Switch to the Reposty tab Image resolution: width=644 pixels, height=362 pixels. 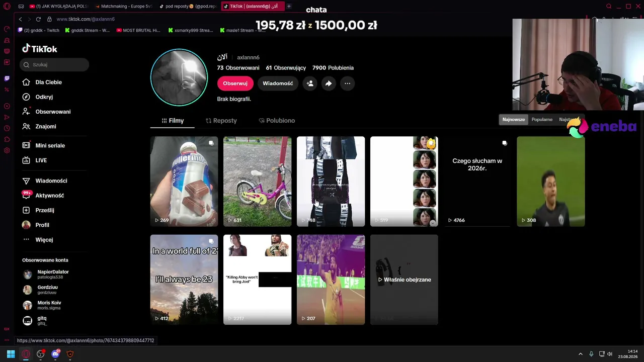tap(221, 121)
